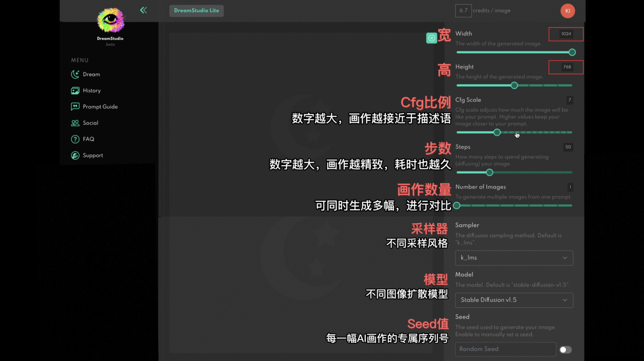644x361 pixels.
Task: Expand the Model dropdown showing Stable Diffusion v1.5
Action: tap(514, 300)
